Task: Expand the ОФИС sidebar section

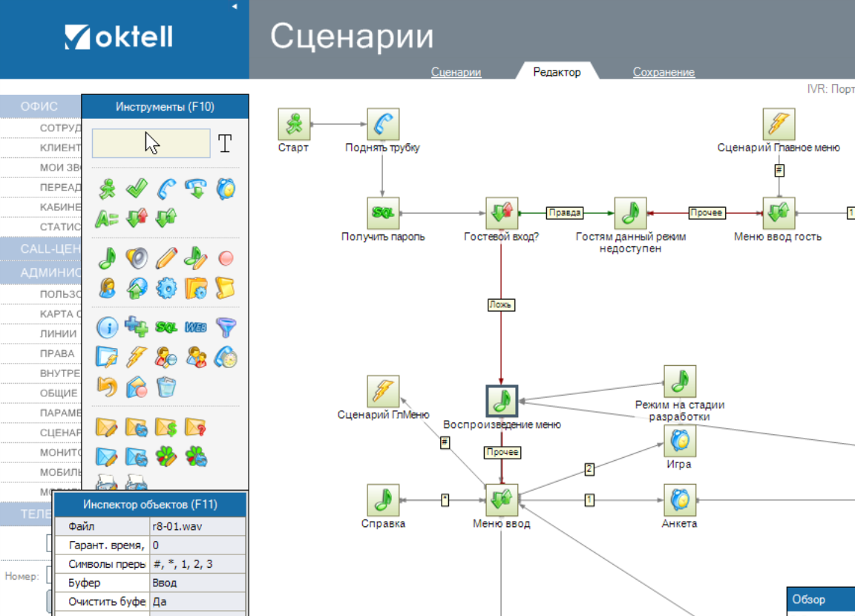Action: (39, 106)
